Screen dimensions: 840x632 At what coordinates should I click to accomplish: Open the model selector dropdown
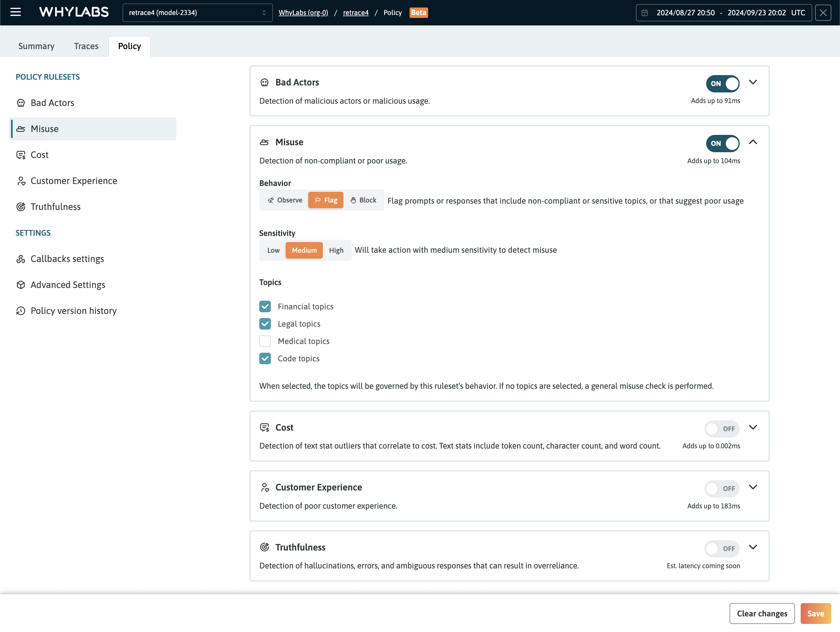pyautogui.click(x=197, y=12)
